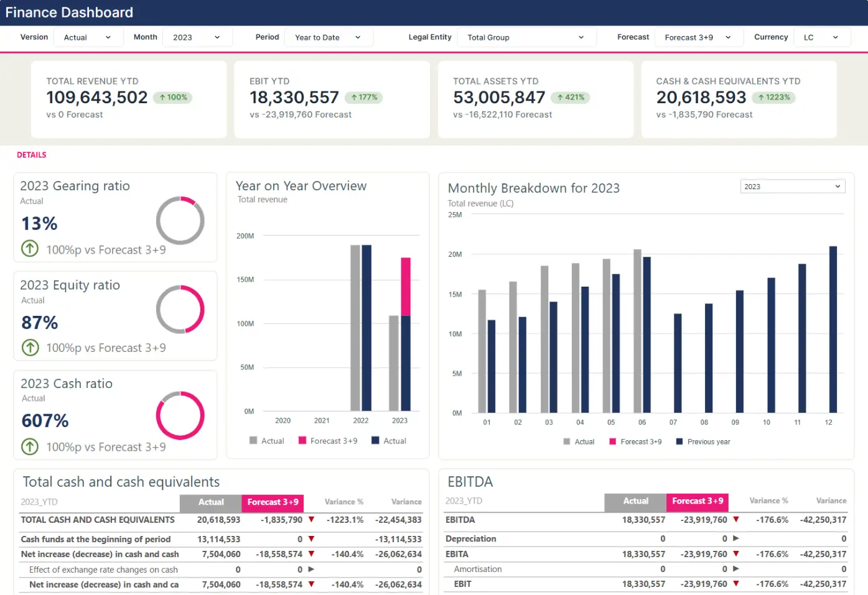Click the DETAILS section label
The image size is (868, 595).
pyautogui.click(x=32, y=155)
